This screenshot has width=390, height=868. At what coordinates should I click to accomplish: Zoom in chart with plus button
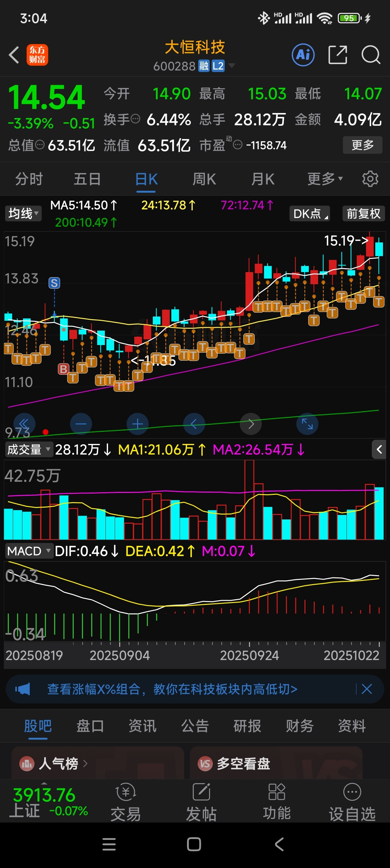coord(138,424)
